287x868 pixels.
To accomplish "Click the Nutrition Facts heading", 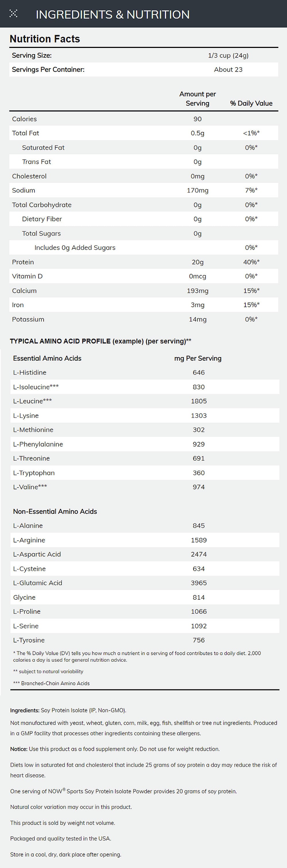I will pos(45,39).
